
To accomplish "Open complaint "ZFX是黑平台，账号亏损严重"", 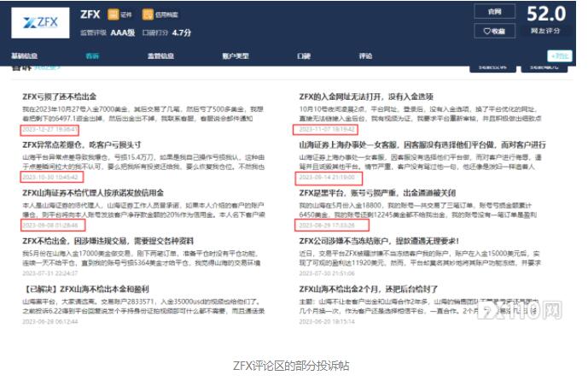I will click(x=377, y=193).
